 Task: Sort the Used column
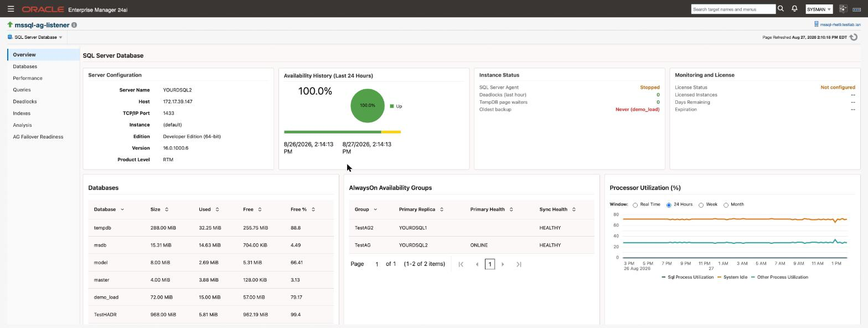pyautogui.click(x=217, y=209)
